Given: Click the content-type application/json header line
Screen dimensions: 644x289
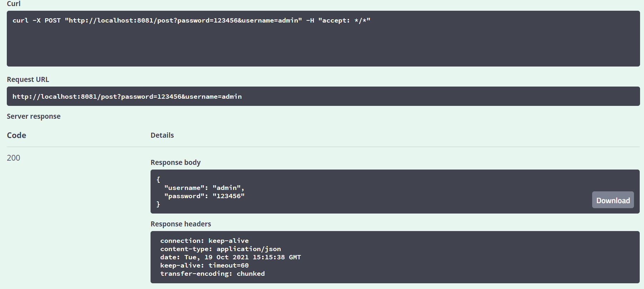Looking at the screenshot, I should tap(220, 249).
